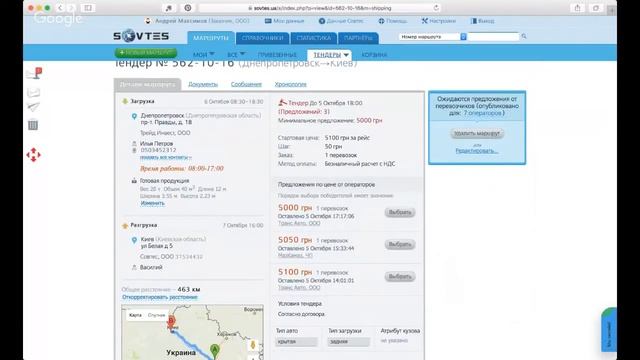Switch to the Статистика main tab
This screenshot has width=640, height=360.
tap(313, 38)
